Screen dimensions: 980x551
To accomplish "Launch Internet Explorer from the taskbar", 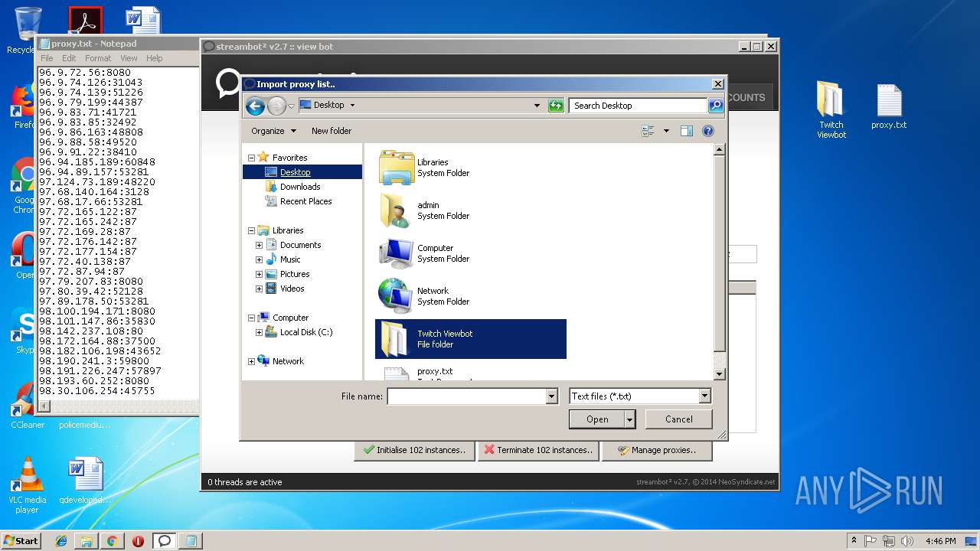I will tap(61, 541).
